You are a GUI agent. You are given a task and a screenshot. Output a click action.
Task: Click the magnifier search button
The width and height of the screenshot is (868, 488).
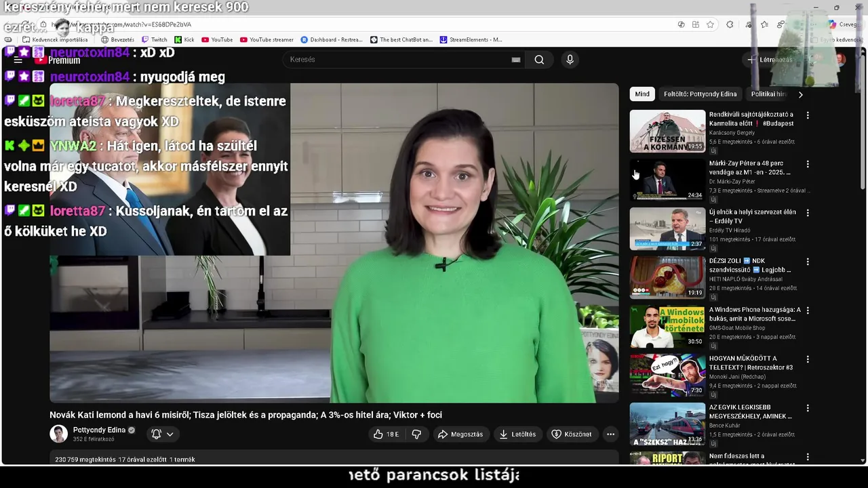tap(539, 60)
